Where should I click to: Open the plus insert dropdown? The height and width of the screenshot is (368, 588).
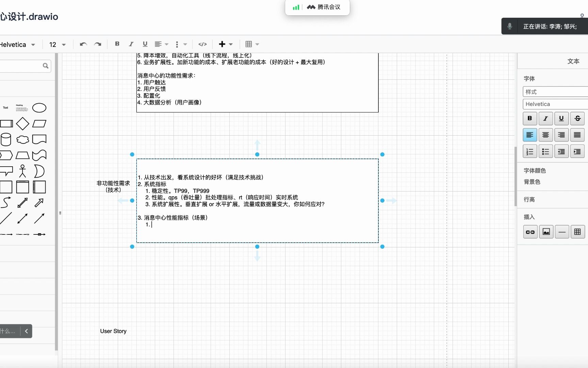click(x=226, y=44)
